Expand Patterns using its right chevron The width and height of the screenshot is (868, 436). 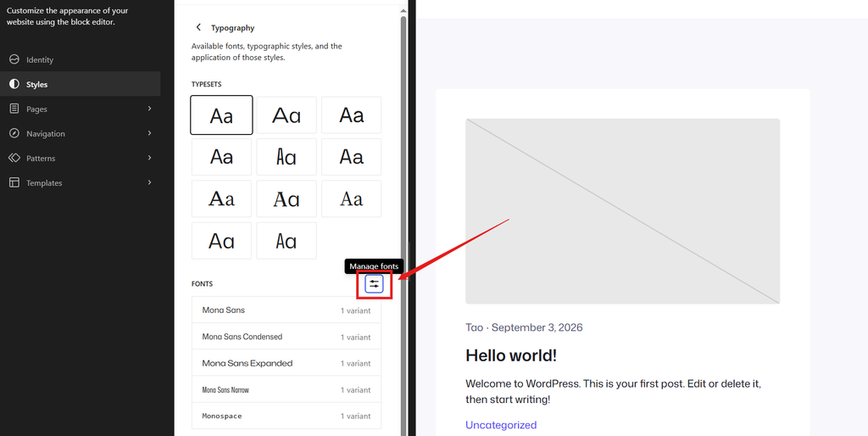tap(149, 158)
